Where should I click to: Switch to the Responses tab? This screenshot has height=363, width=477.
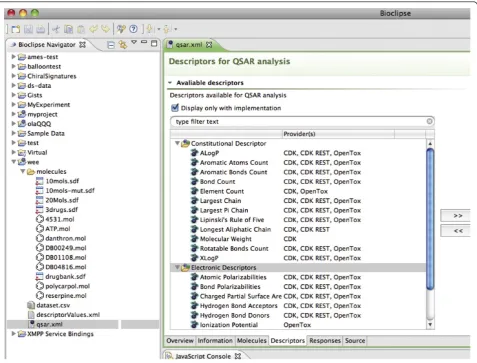tap(325, 341)
